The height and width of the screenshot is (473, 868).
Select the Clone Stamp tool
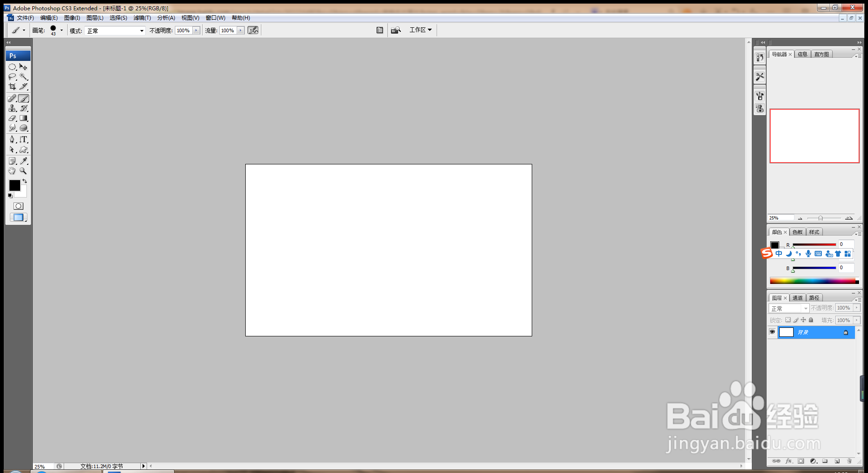coord(12,108)
